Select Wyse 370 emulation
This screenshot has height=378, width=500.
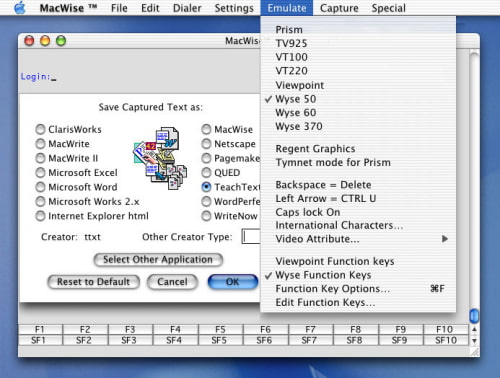point(358,126)
